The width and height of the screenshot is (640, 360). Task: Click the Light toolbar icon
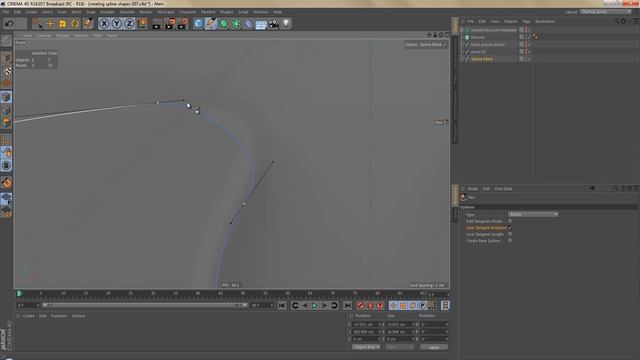(x=286, y=24)
